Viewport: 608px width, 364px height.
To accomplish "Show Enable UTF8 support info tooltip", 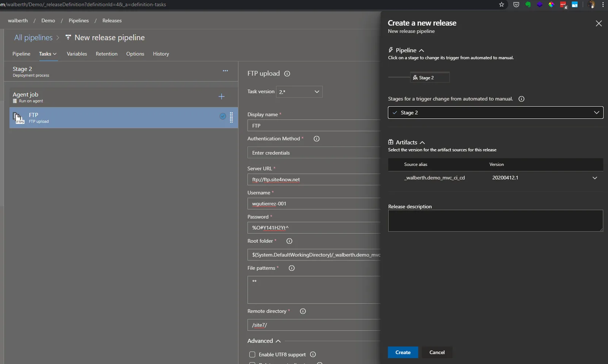I will [313, 355].
